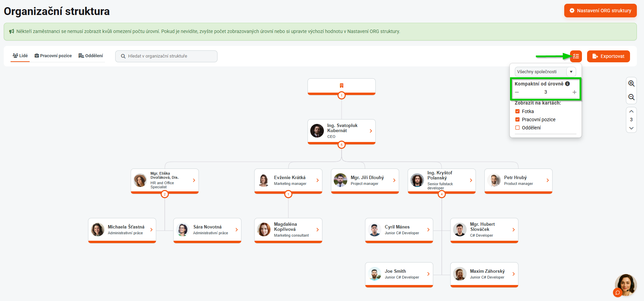
Task: Open Nastavení ORG struktury settings
Action: 600,11
